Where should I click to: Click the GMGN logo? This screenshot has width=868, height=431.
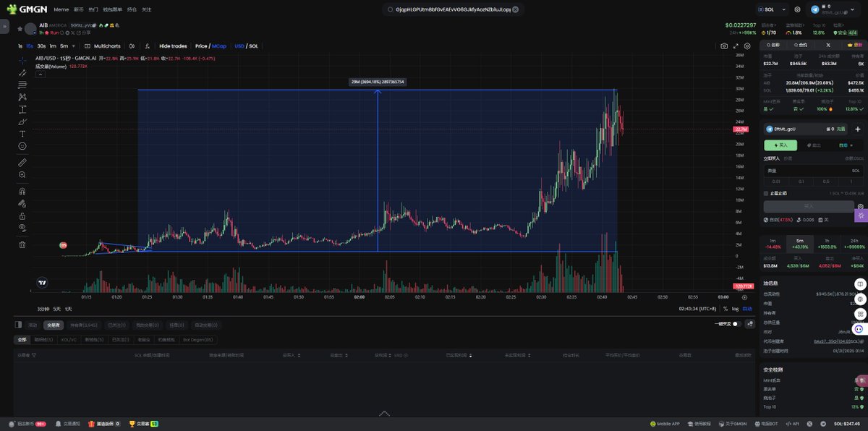27,9
